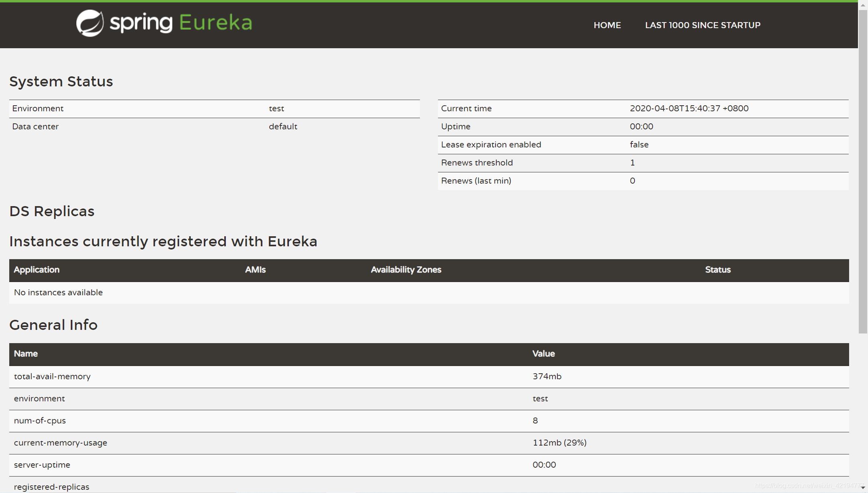Click the scrollbar up arrow
This screenshot has height=493, width=868.
(x=863, y=5)
